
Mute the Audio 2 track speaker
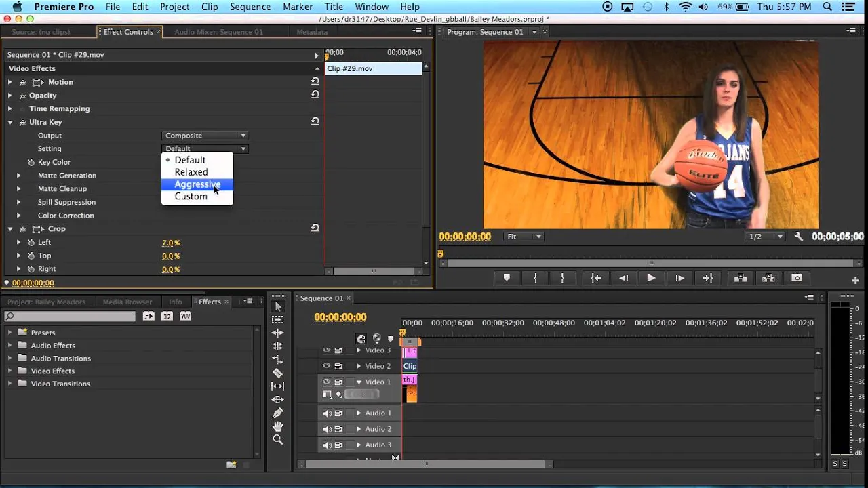[x=327, y=429]
